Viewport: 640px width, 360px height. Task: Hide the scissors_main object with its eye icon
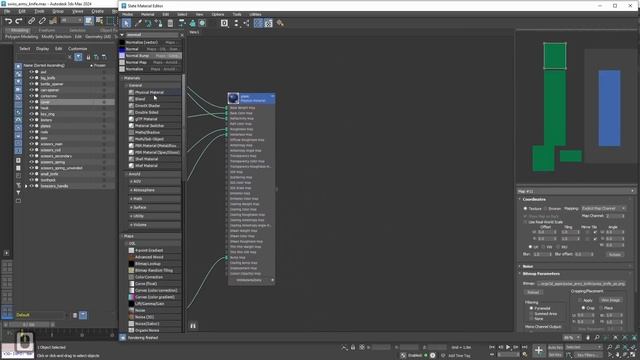point(31,144)
